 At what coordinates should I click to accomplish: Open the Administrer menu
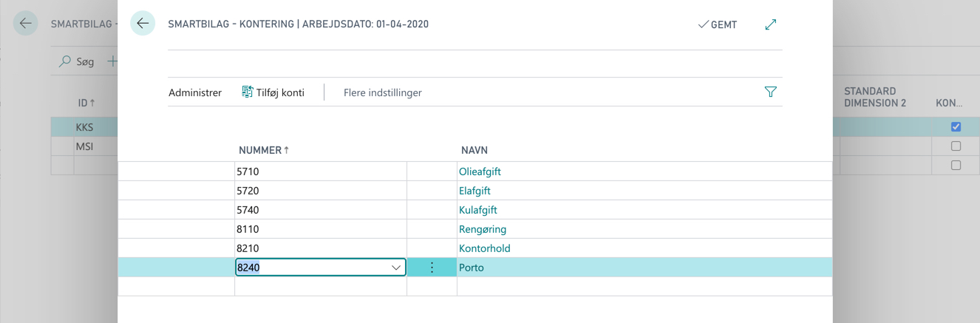[x=195, y=92]
